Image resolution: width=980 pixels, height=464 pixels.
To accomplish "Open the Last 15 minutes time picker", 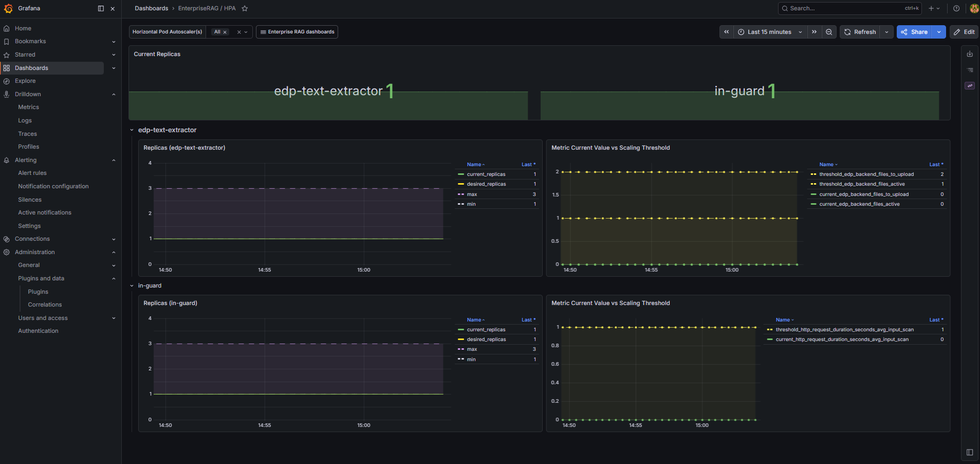I will coord(770,32).
